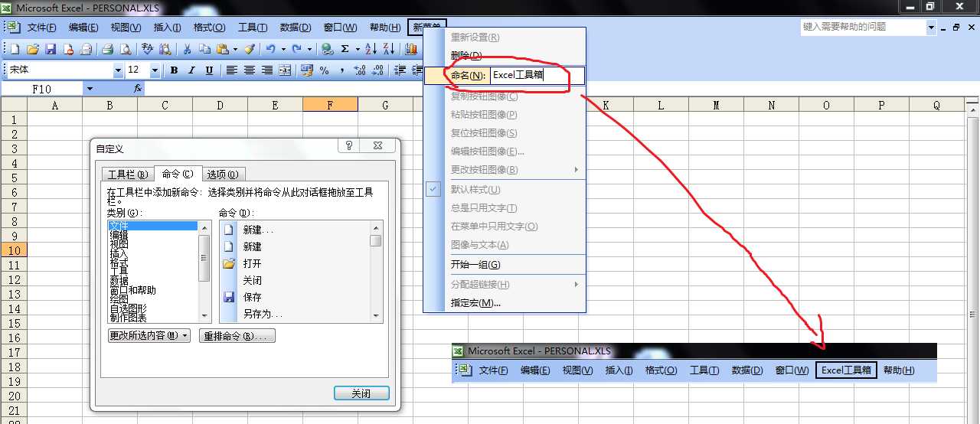This screenshot has height=424, width=980.
Task: Select 窗口和帮助 in the 类别 list
Action: (132, 291)
